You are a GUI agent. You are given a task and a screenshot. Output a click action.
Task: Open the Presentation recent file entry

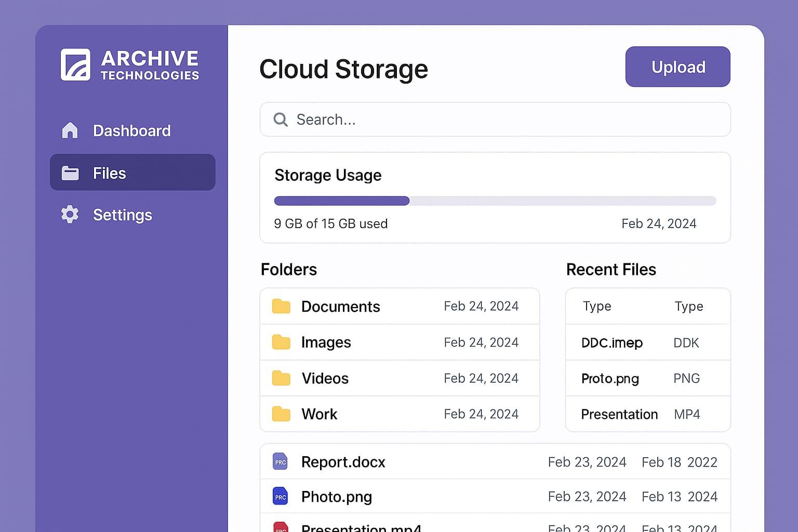(x=619, y=415)
